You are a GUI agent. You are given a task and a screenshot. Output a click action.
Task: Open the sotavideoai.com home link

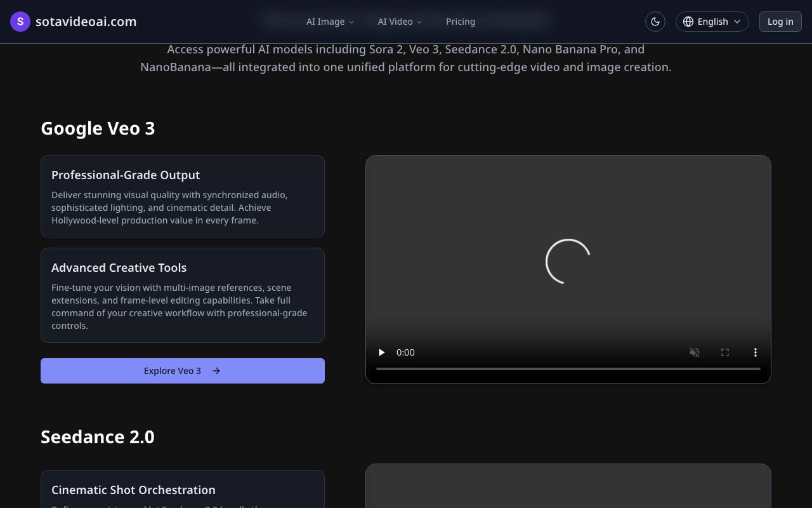(x=74, y=22)
